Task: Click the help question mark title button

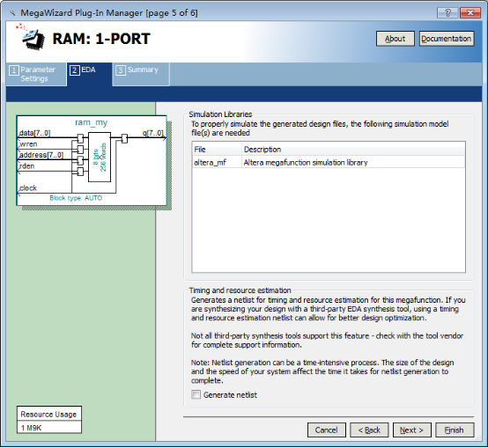Action: (x=447, y=12)
